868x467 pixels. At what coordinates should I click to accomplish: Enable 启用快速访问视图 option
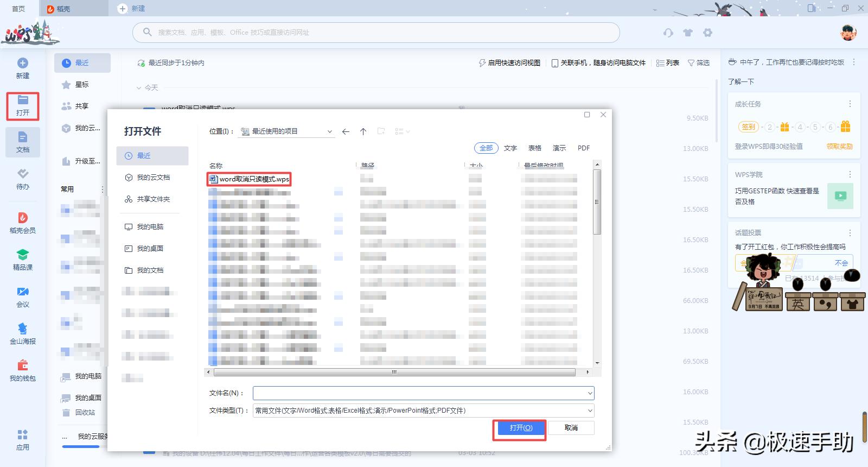click(x=509, y=63)
